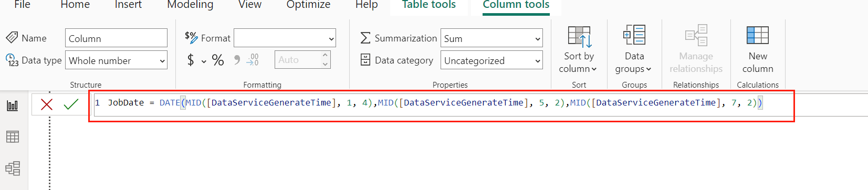This screenshot has height=190, width=868.
Task: Apply percentage format
Action: [x=218, y=60]
